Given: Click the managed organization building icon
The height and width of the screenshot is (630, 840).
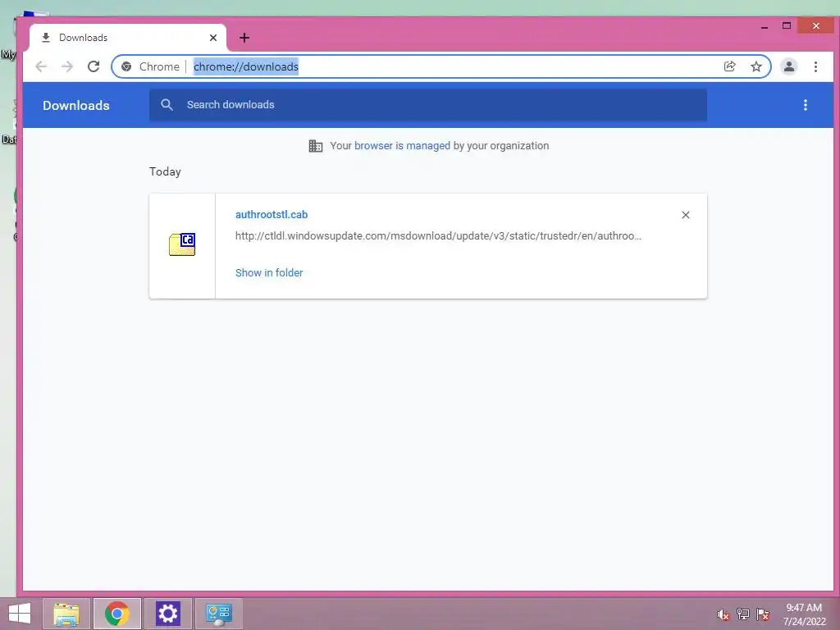Looking at the screenshot, I should click(316, 146).
